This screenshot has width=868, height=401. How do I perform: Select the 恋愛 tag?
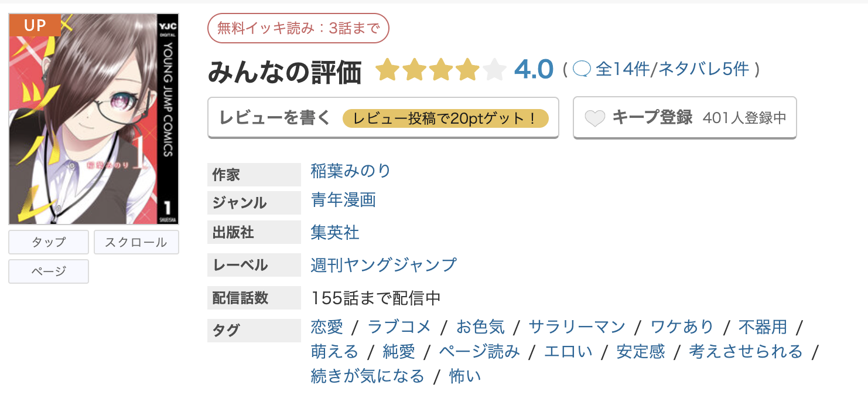tap(326, 327)
